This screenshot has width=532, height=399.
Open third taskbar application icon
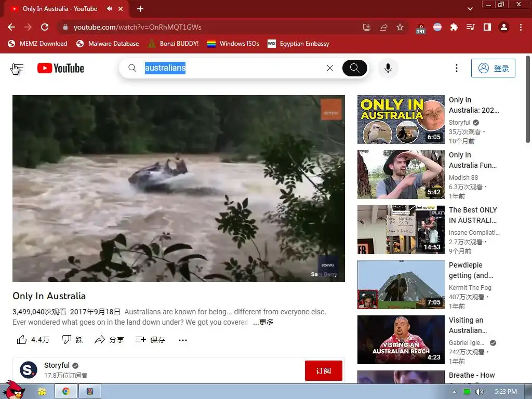89,392
